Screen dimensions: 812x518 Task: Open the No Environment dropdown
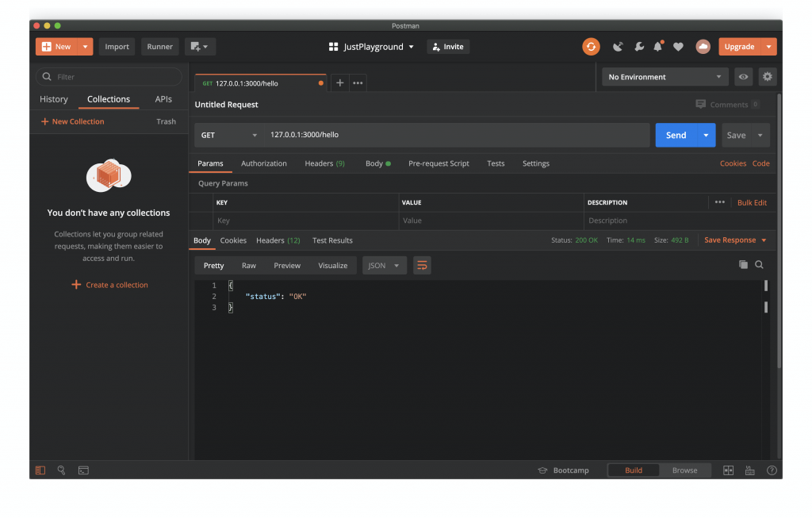point(665,77)
